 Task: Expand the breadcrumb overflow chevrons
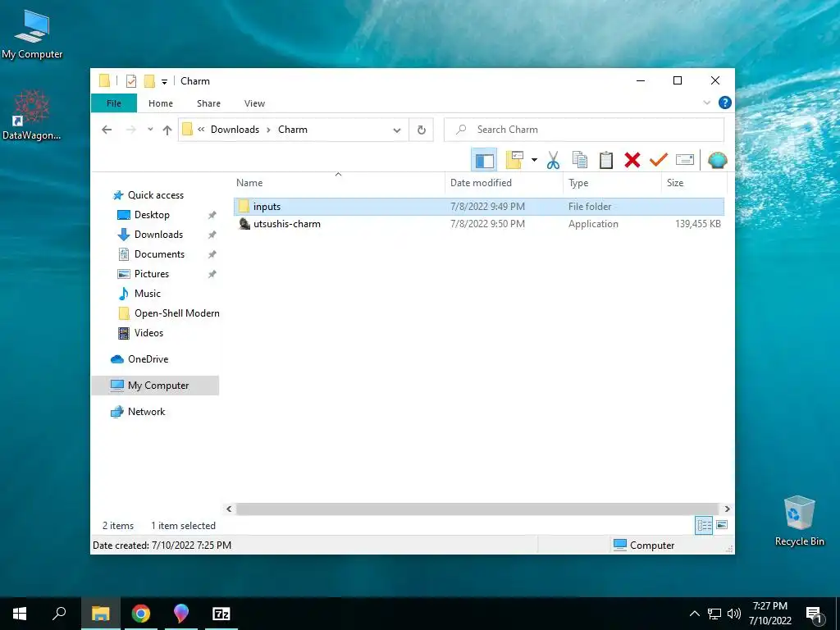pyautogui.click(x=201, y=130)
